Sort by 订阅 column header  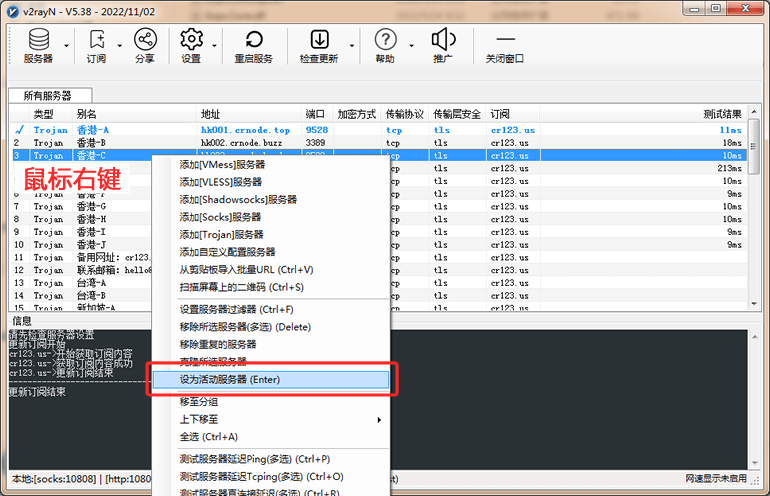[513, 114]
